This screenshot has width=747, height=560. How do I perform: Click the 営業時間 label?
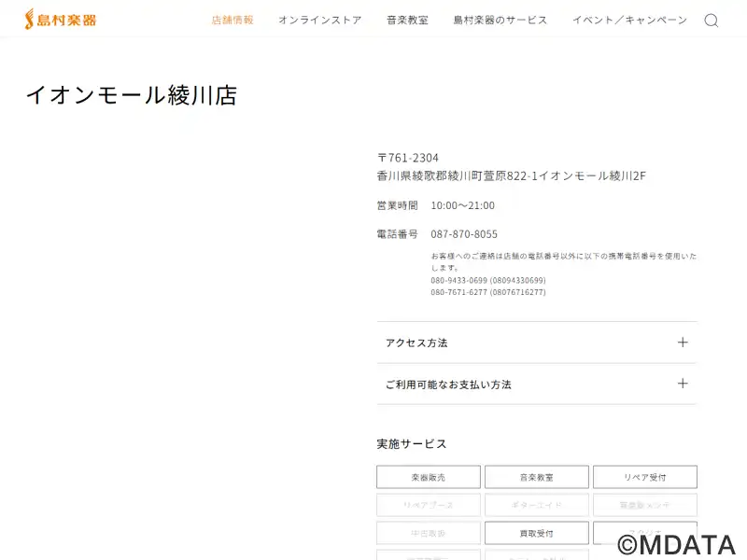398,205
